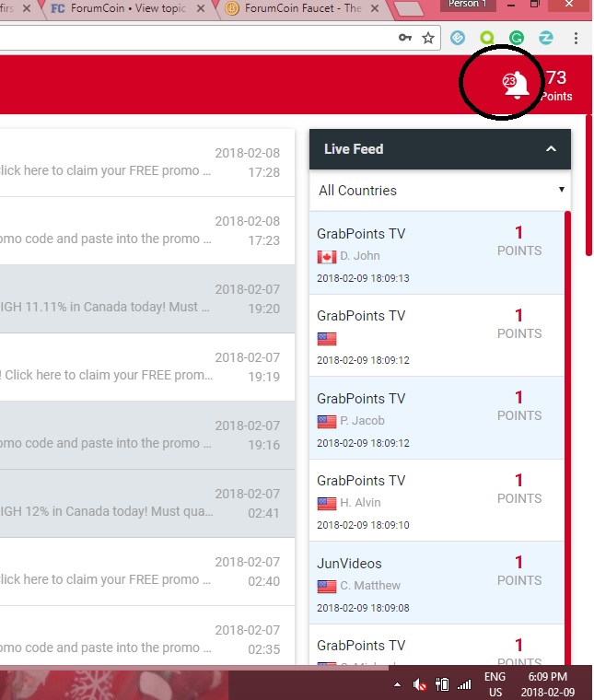594x700 pixels.
Task: Click the US flag beside H. Alvin
Action: point(327,504)
